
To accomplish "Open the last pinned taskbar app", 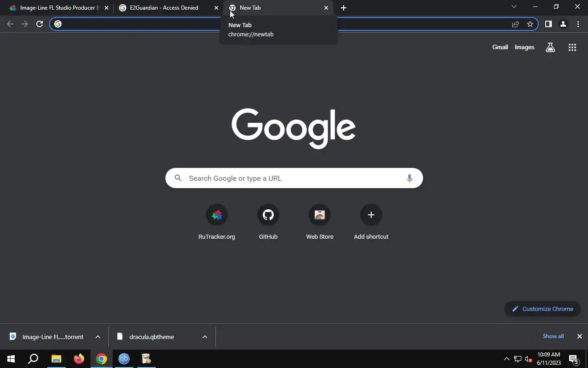I will coord(146,359).
